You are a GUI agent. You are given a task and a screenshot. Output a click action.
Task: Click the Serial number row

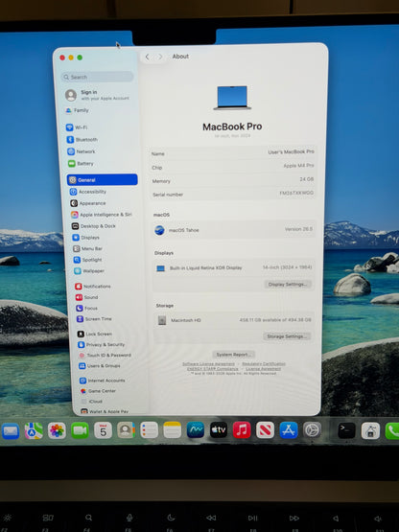(x=233, y=194)
